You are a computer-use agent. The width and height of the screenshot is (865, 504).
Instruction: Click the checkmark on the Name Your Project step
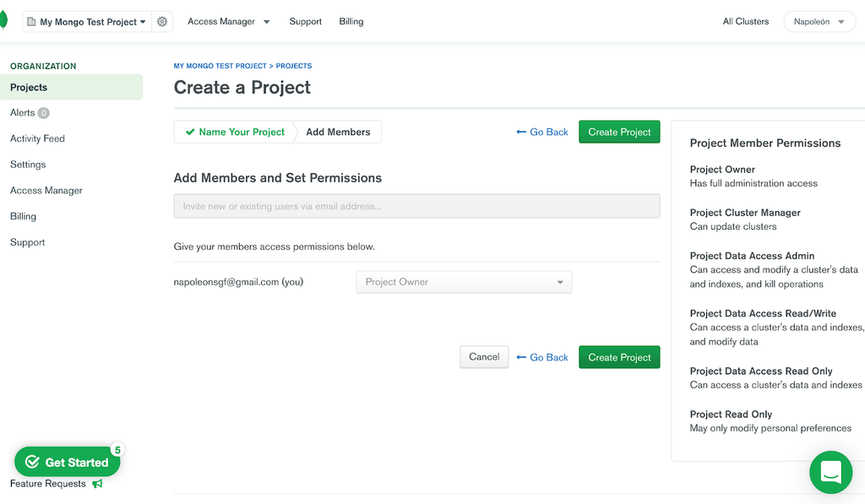191,132
